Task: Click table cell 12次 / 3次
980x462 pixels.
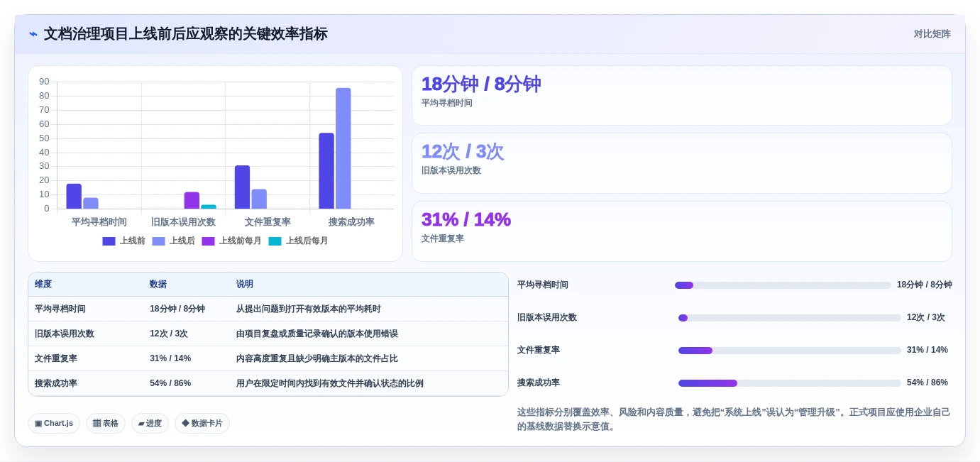Action: [169, 334]
